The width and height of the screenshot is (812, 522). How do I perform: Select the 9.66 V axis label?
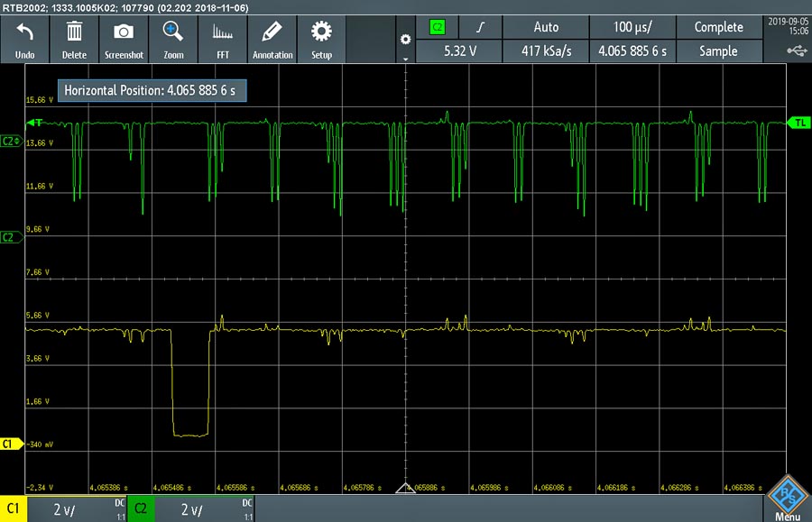tap(37, 229)
